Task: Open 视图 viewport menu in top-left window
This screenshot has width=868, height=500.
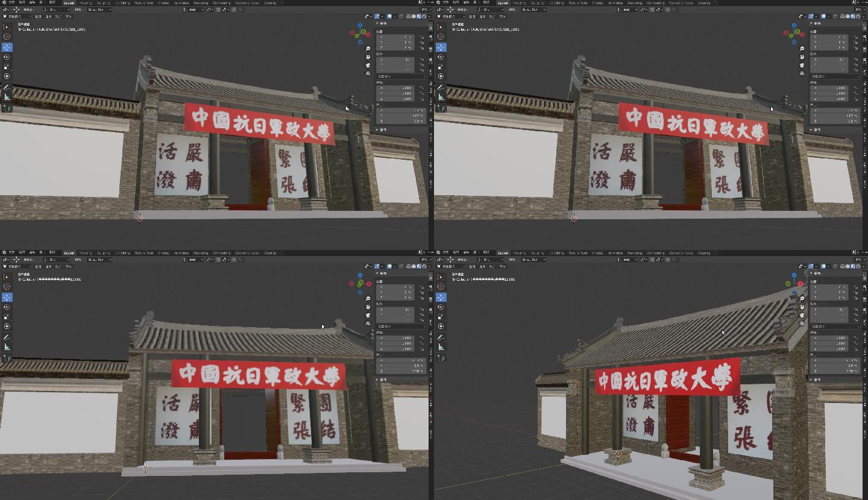Action: [x=38, y=16]
